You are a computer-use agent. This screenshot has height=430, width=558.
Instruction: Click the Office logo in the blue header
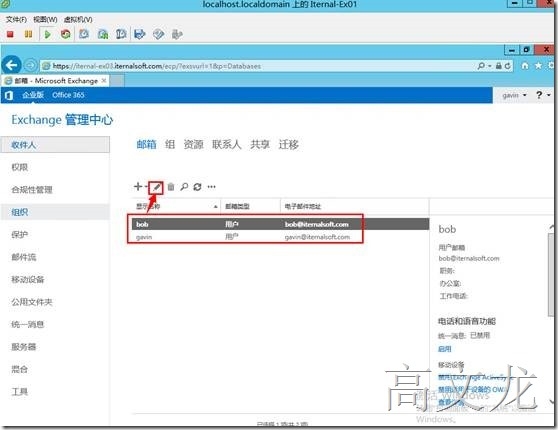click(9, 95)
